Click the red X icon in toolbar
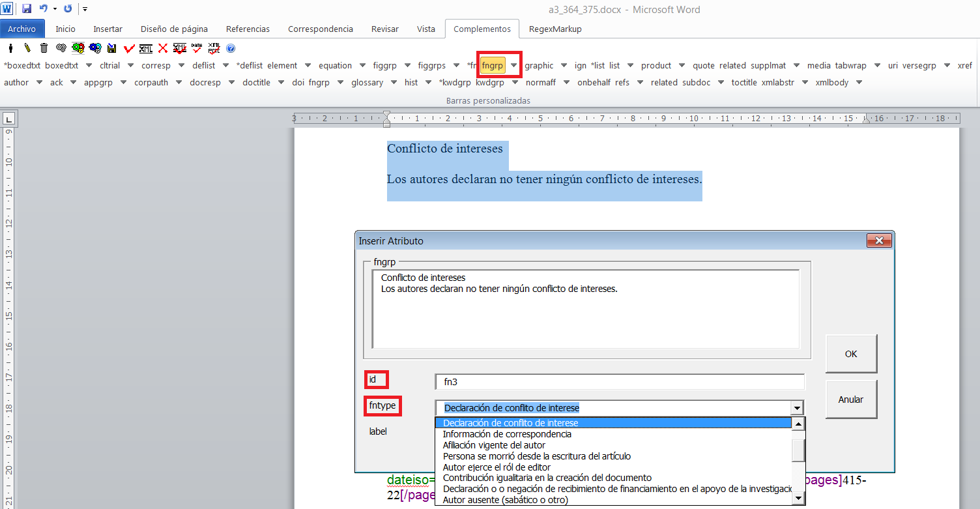Screen dimensions: 980x509 (163, 48)
